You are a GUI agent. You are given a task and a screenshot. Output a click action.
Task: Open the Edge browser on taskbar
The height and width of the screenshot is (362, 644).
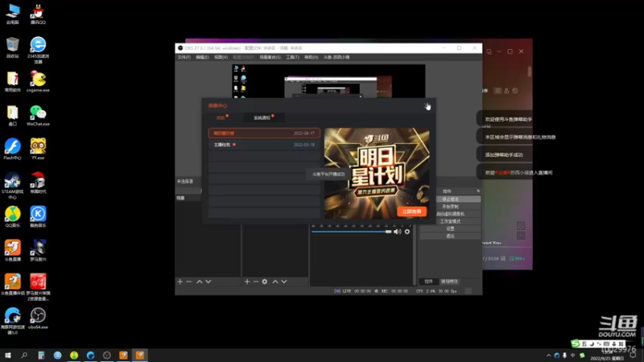click(90, 355)
